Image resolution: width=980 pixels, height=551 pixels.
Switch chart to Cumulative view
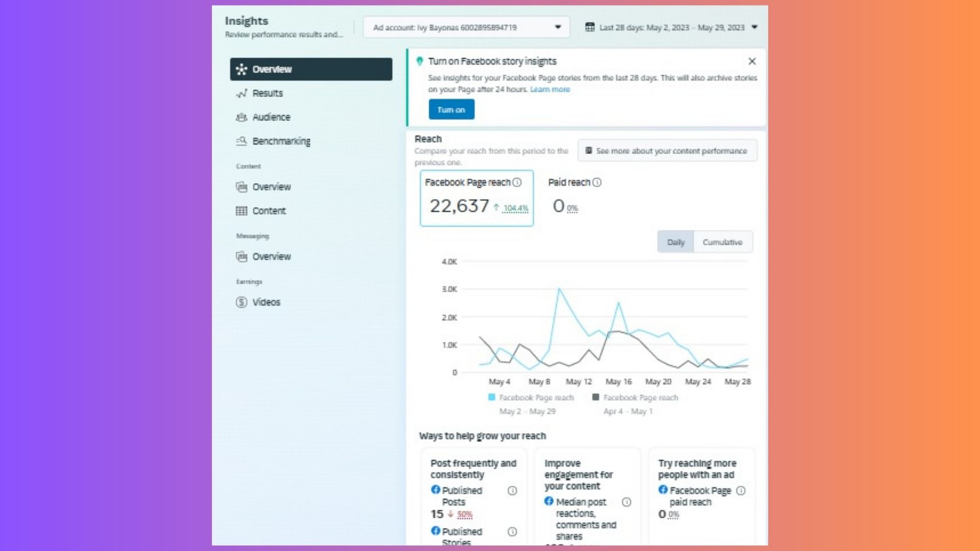(x=722, y=242)
